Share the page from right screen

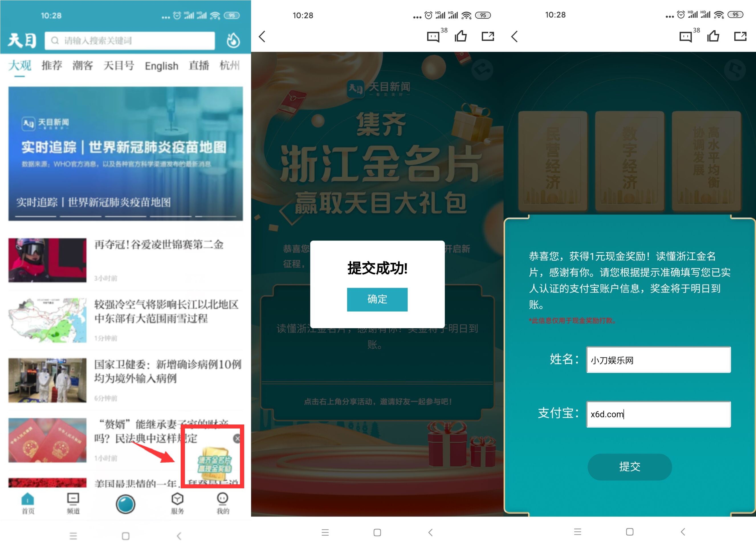[x=740, y=36]
